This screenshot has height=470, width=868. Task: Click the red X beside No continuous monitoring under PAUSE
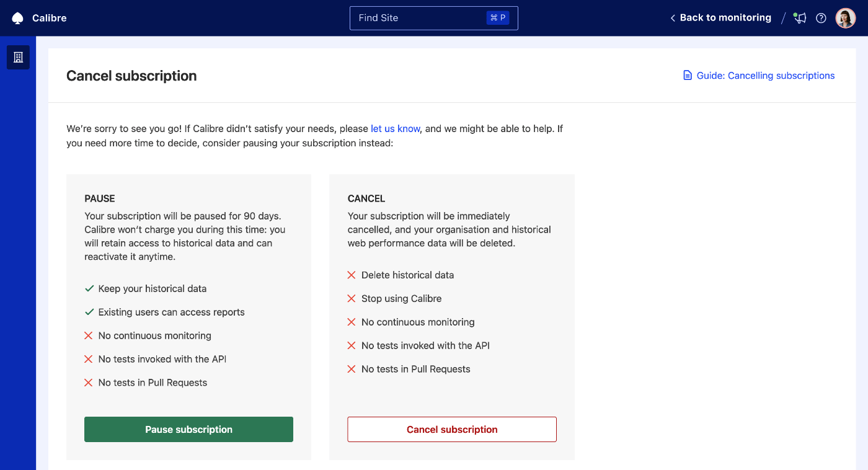click(87, 335)
